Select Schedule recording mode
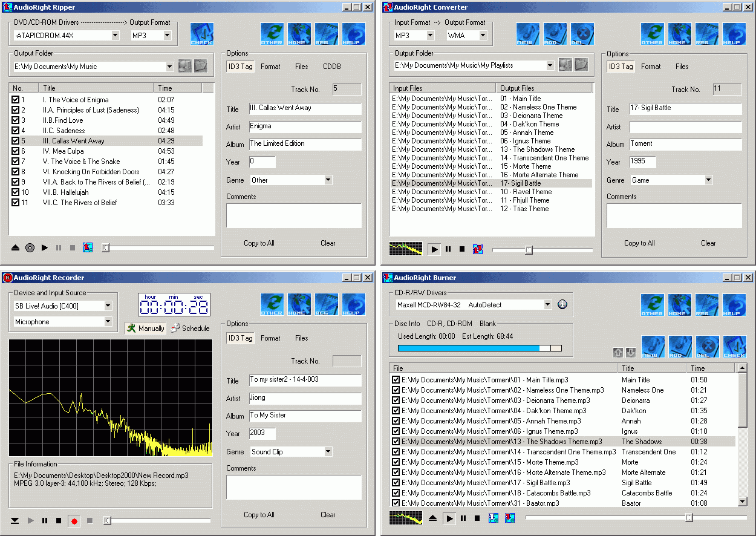 click(190, 328)
